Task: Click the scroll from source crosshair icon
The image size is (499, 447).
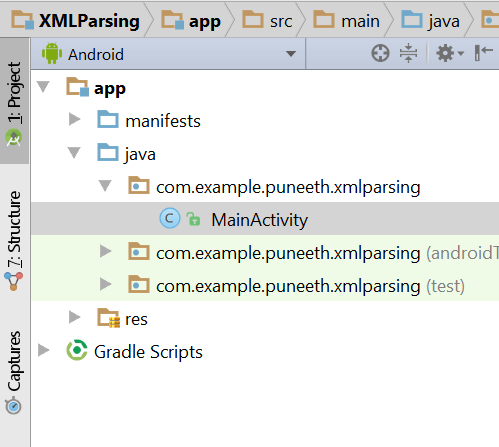Action: coord(380,53)
